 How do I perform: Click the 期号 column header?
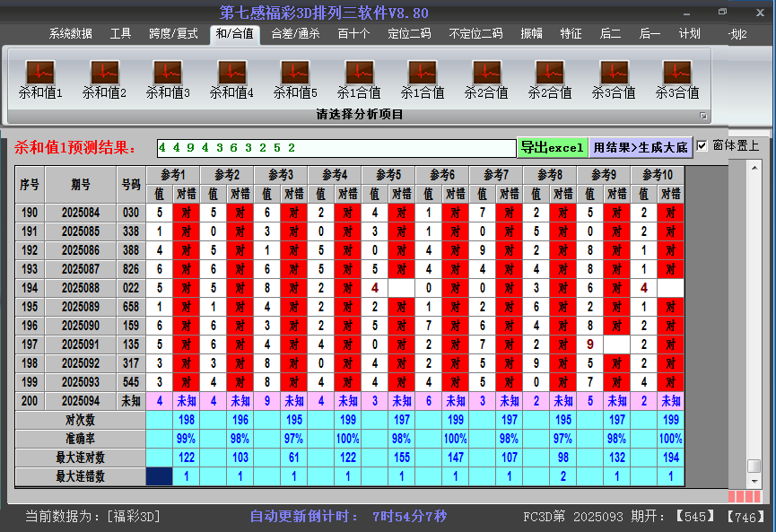tap(81, 184)
